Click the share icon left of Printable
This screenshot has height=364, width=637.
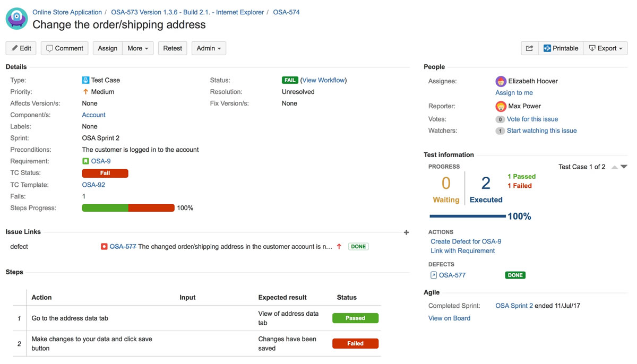tap(529, 48)
